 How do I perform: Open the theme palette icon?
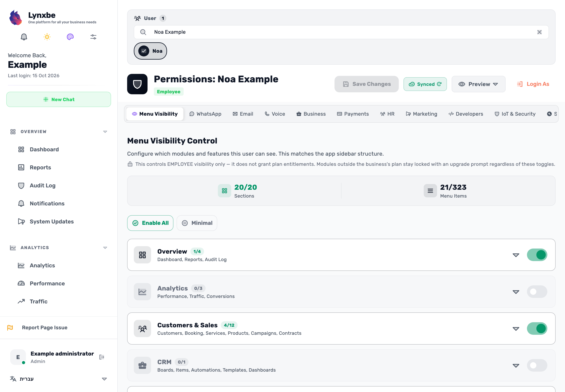coord(70,37)
